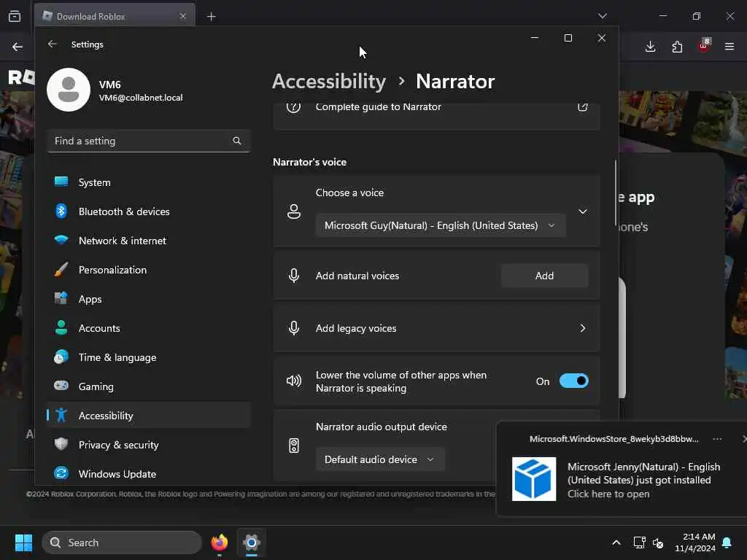Click the taskbar Search box

[x=122, y=542]
